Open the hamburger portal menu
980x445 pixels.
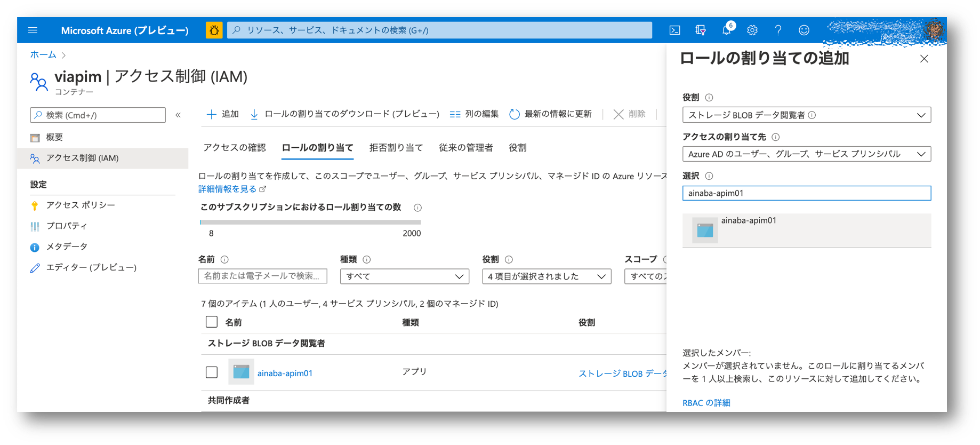point(33,30)
